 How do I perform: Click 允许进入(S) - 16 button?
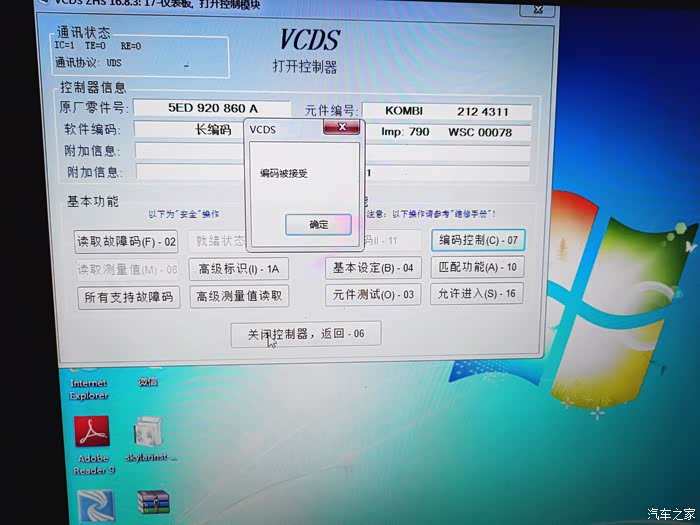[x=478, y=294]
